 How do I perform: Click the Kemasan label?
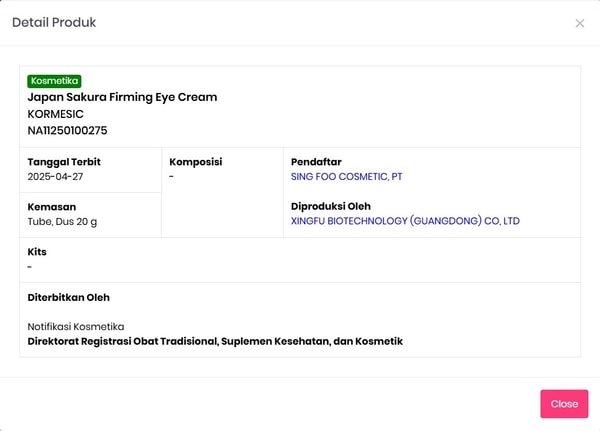(52, 206)
